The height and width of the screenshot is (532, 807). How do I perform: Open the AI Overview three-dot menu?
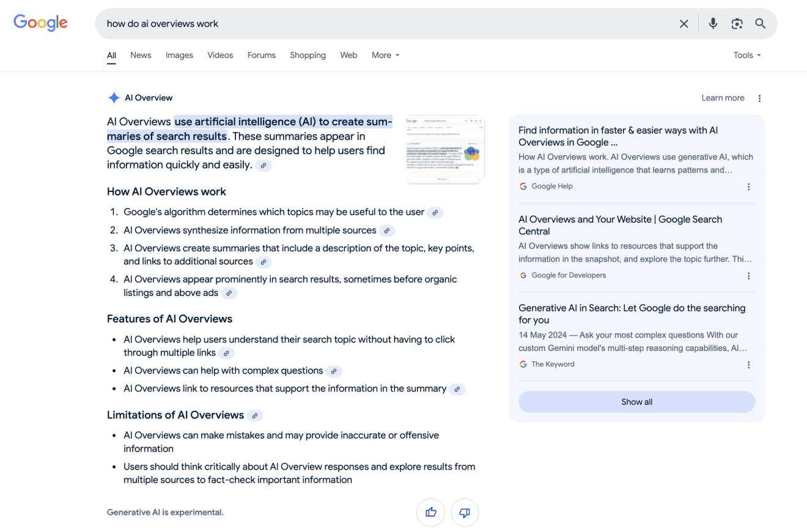coord(759,98)
